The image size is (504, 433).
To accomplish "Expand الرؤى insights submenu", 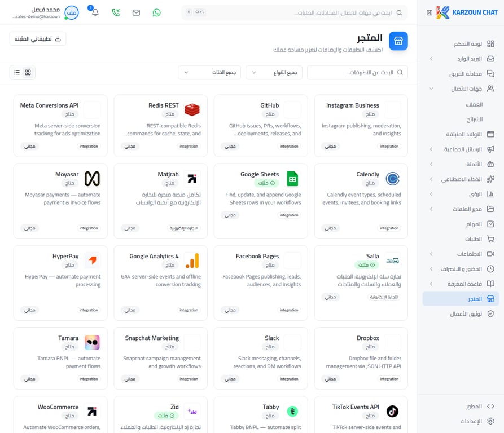I will [x=431, y=194].
